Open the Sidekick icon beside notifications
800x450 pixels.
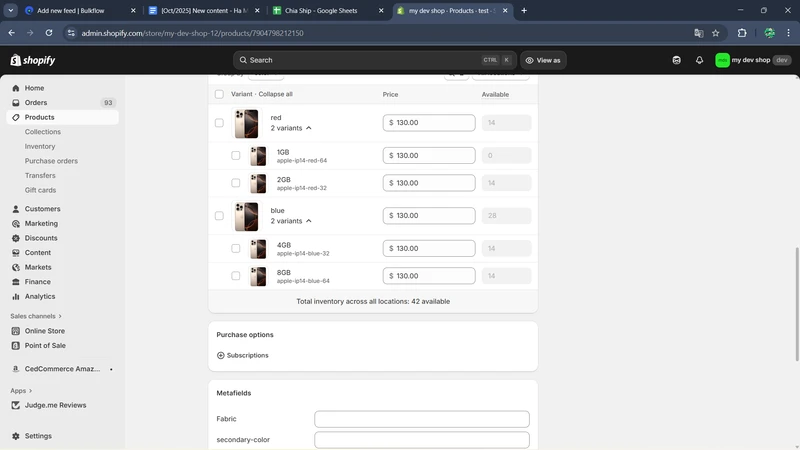[677, 60]
